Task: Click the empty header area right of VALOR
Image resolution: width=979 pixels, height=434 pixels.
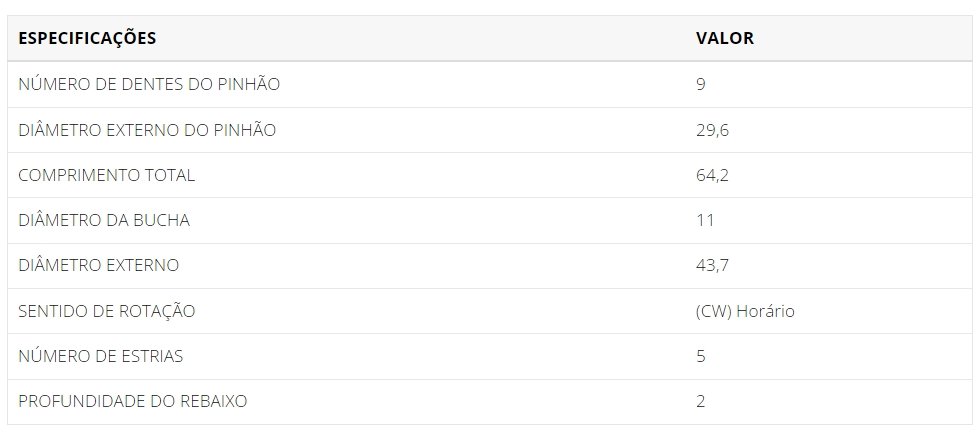Action: tap(862, 38)
